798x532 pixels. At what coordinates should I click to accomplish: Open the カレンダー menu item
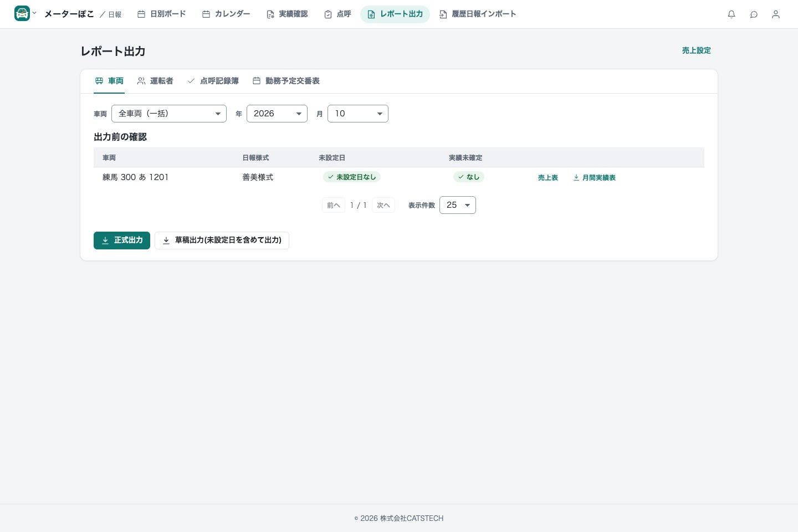(226, 14)
